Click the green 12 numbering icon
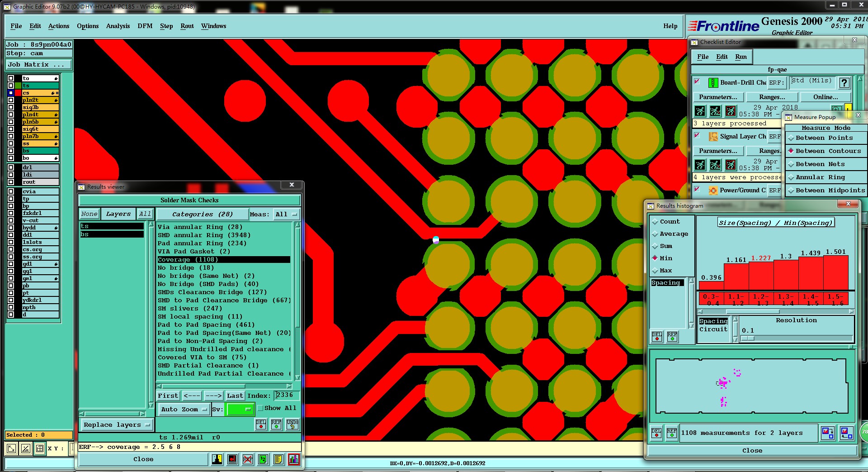Screen dimensions: 868x472 point(263,459)
